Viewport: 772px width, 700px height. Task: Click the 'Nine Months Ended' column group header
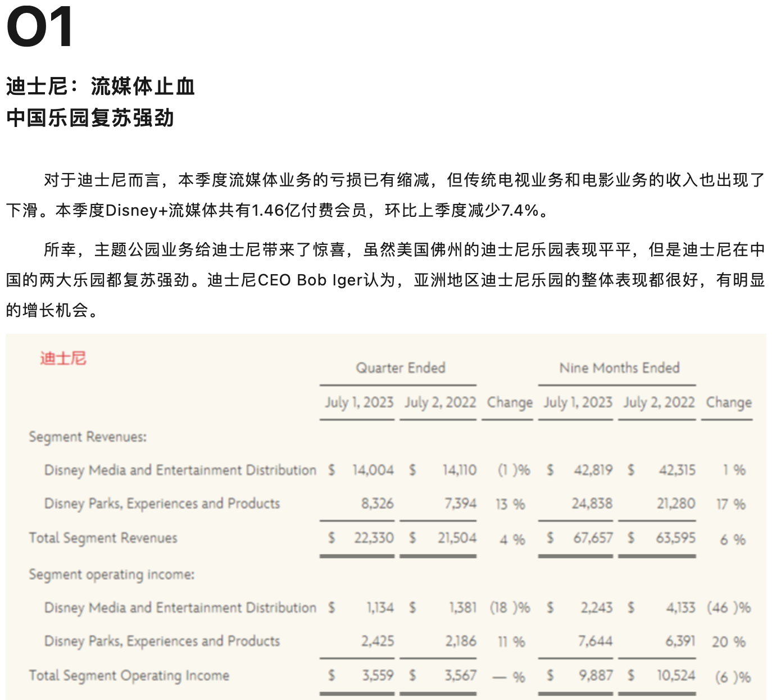(x=620, y=368)
